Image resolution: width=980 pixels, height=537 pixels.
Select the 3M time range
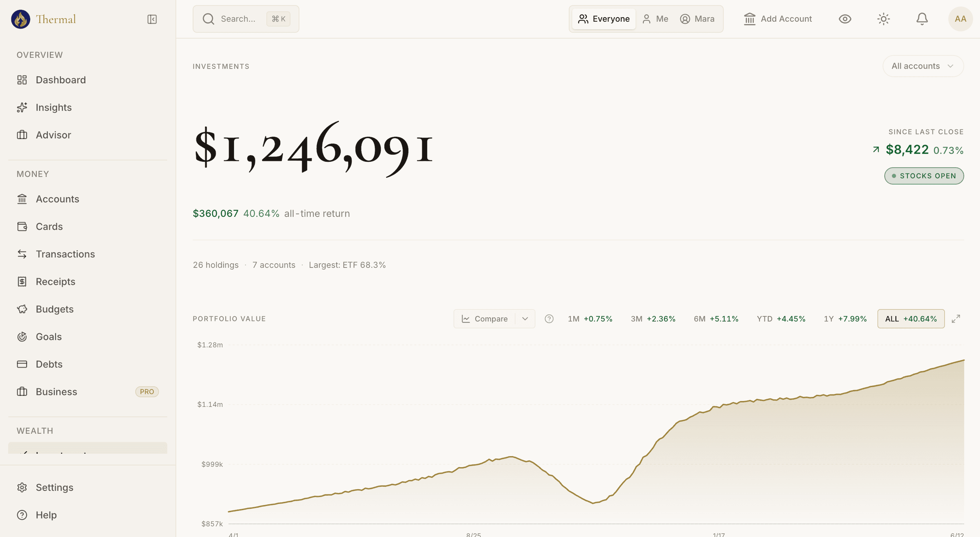653,319
